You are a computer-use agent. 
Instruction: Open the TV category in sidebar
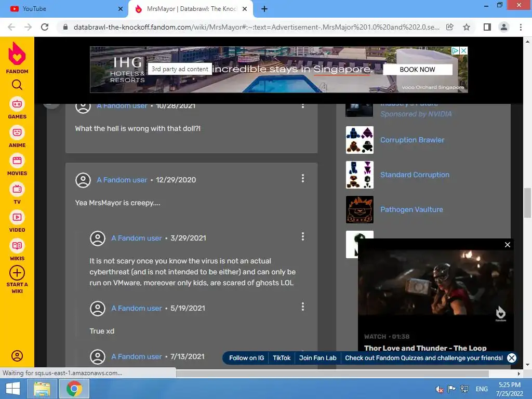17,193
